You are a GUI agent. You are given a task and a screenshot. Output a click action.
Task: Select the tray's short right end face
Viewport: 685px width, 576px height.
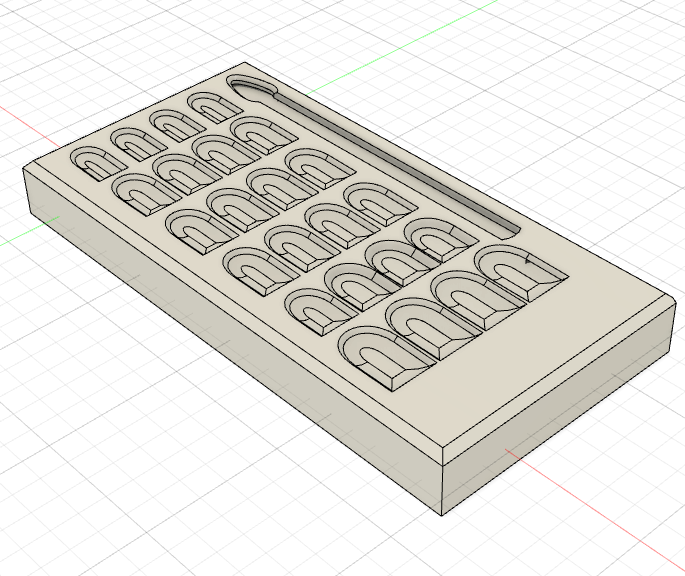pos(559,411)
